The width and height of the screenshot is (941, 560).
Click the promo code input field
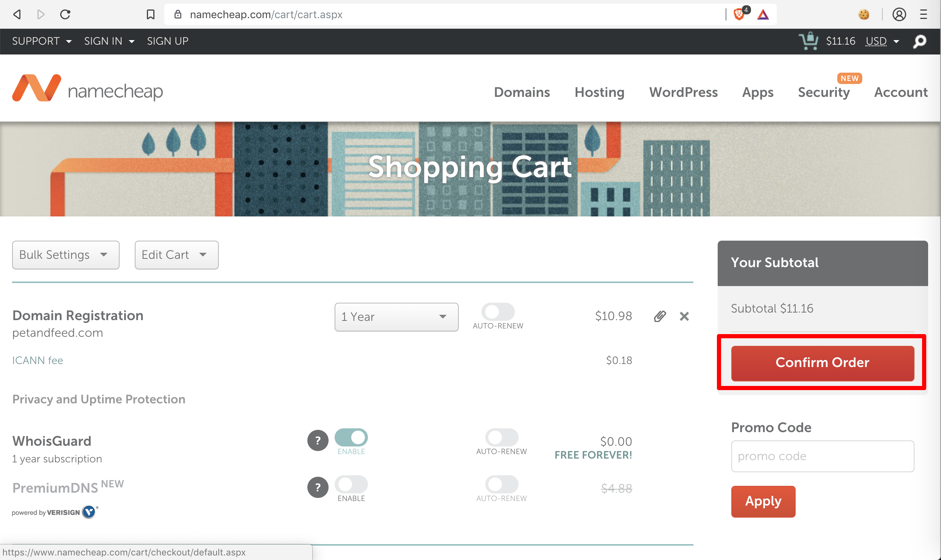tap(822, 456)
